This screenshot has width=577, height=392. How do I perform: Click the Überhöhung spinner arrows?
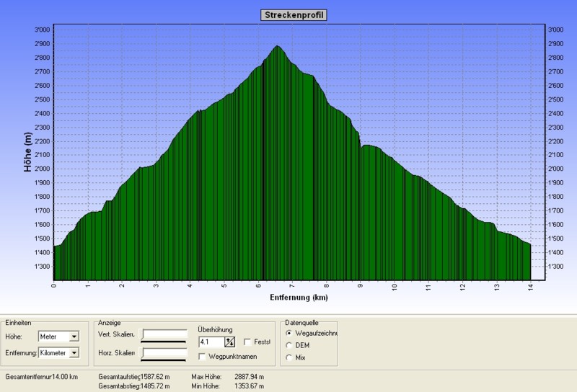pyautogui.click(x=230, y=342)
